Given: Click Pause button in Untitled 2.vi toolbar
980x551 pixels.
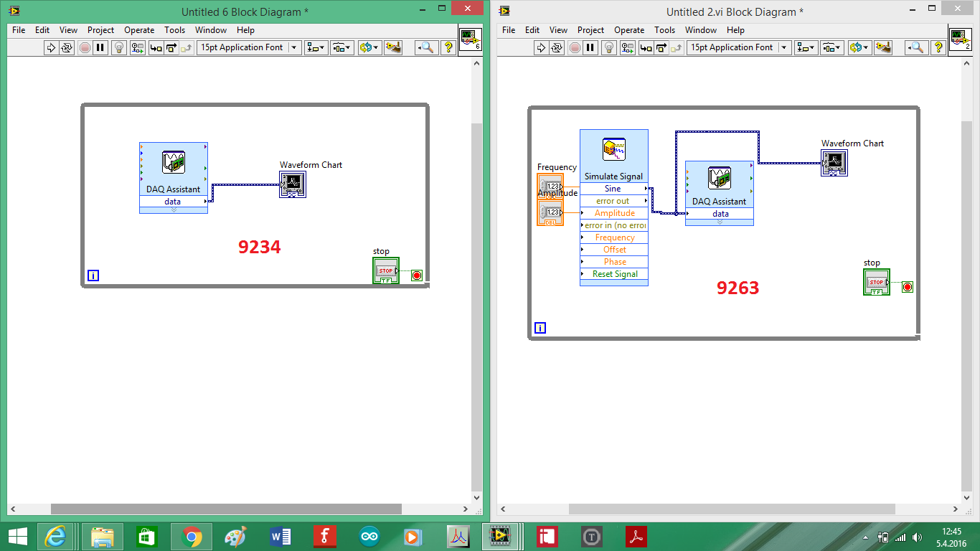Looking at the screenshot, I should (x=590, y=47).
